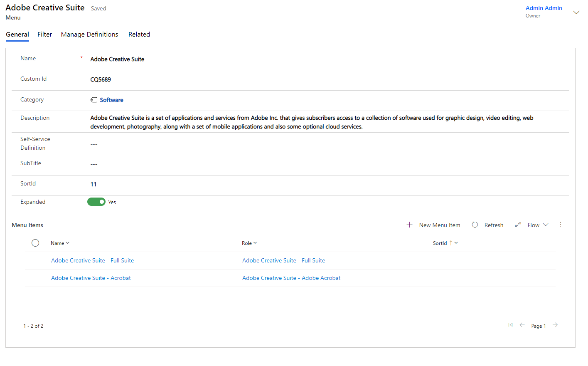Click the Refresh circular arrow icon

point(475,225)
